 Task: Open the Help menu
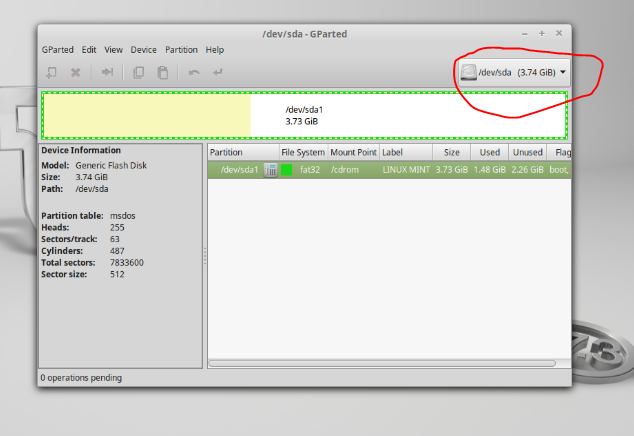click(x=215, y=50)
